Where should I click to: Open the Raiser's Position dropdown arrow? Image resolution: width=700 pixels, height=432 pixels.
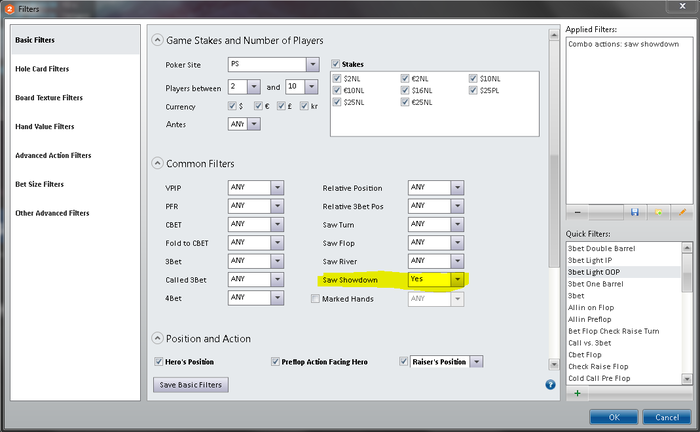(477, 361)
